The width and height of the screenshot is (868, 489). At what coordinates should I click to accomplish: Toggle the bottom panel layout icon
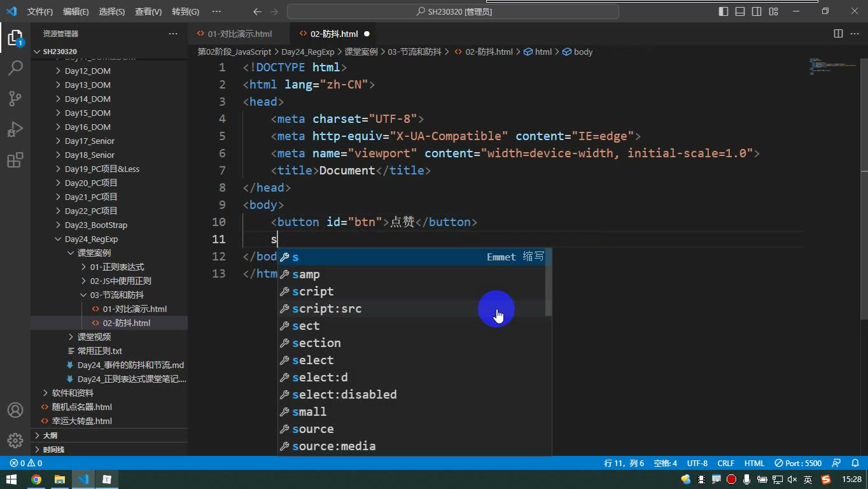(x=740, y=11)
